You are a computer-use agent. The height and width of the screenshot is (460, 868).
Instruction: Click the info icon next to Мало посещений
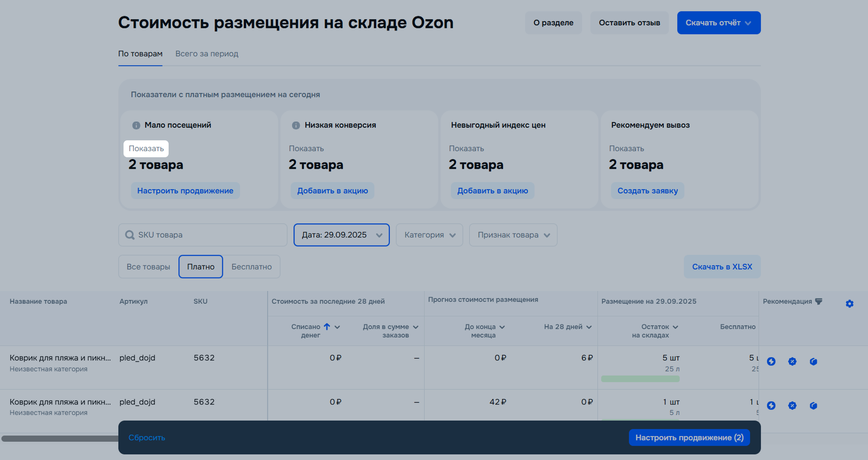(x=136, y=125)
